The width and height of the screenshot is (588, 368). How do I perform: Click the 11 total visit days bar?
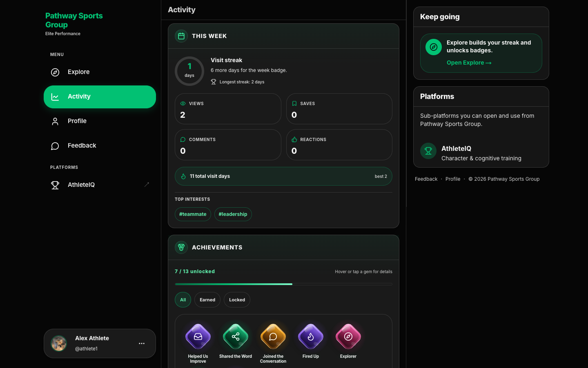point(283,176)
